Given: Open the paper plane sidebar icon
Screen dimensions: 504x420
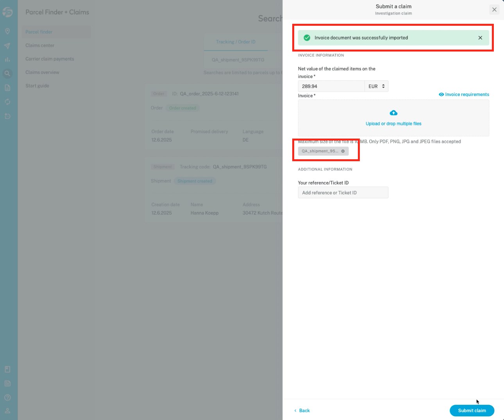Looking at the screenshot, I should [x=7, y=46].
